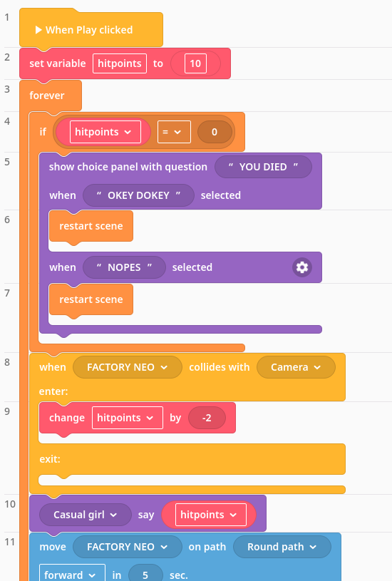Select the first restart scene block
The image size is (392, 581).
[91, 226]
